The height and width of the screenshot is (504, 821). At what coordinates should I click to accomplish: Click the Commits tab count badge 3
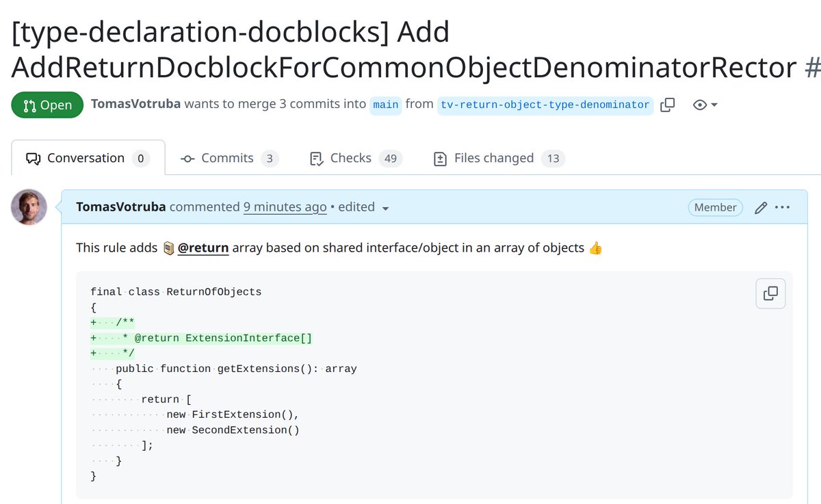coord(269,159)
